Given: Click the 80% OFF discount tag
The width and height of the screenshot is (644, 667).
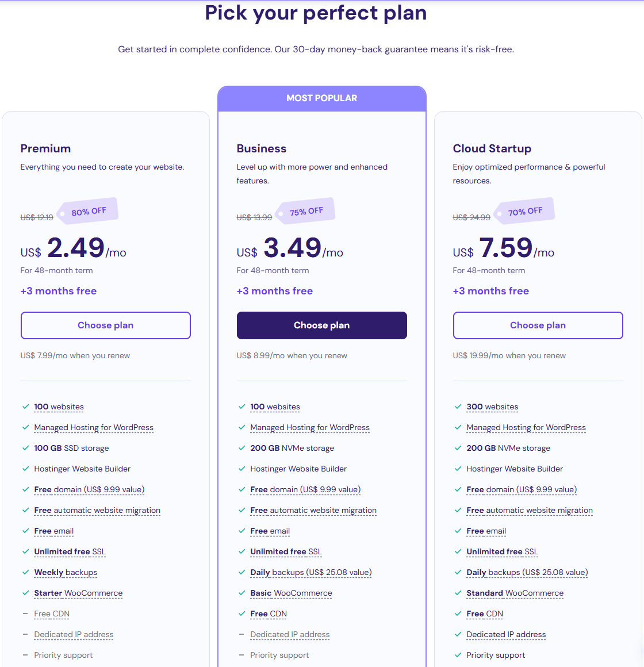Looking at the screenshot, I should coord(88,211).
